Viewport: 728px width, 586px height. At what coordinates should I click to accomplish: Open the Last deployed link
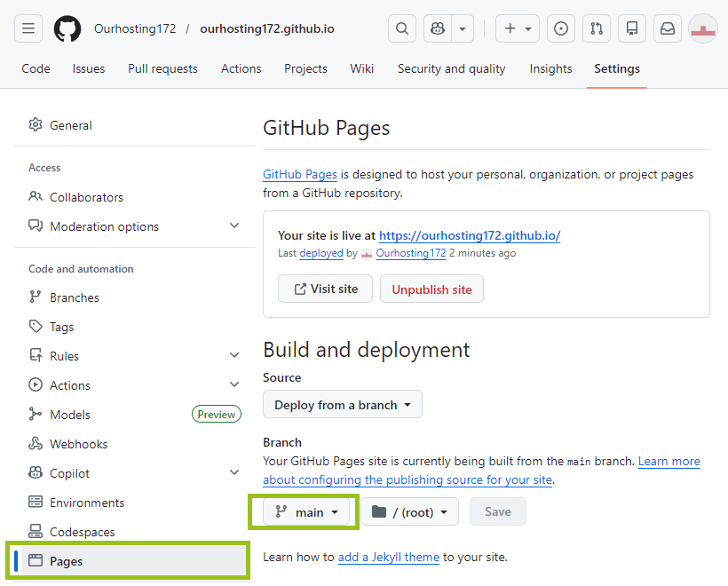[321, 254]
